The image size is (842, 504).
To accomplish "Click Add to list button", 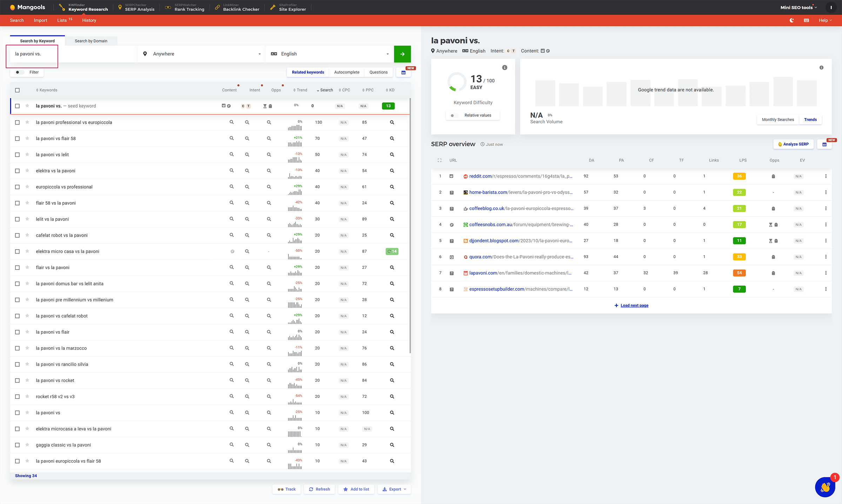I will [356, 489].
